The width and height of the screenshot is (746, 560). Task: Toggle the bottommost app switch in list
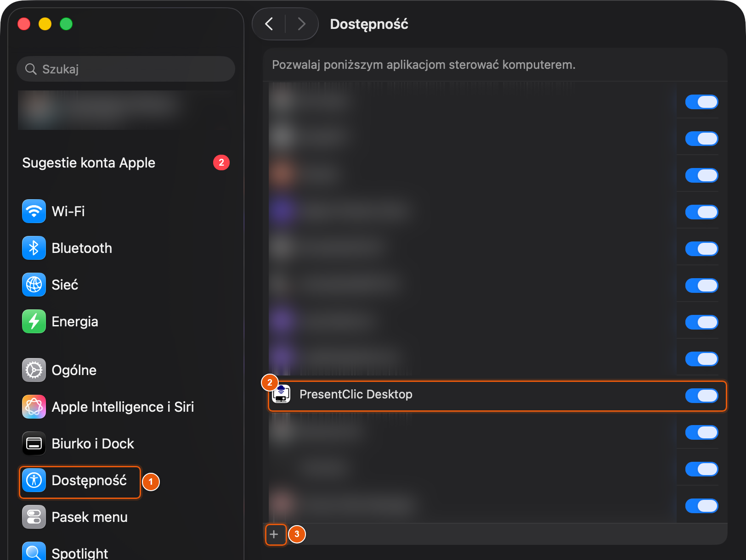coord(701,506)
